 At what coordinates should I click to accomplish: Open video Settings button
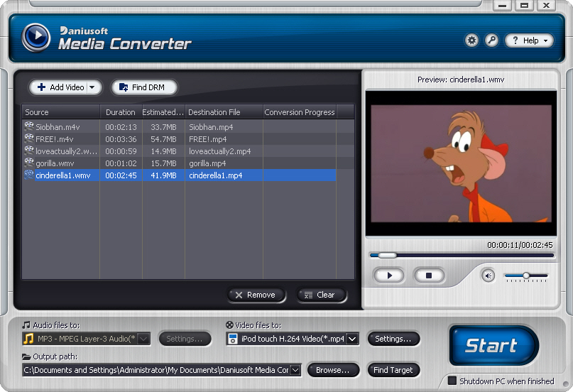point(393,339)
